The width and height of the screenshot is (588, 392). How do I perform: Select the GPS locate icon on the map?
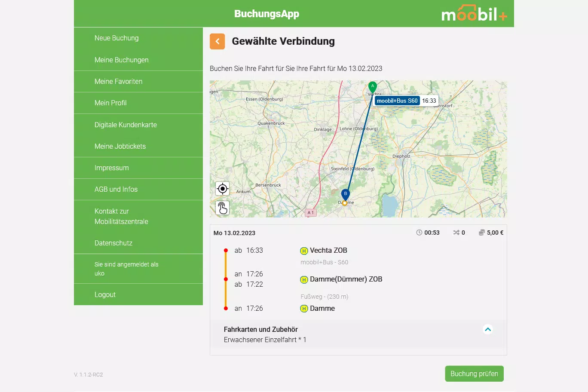click(x=222, y=189)
